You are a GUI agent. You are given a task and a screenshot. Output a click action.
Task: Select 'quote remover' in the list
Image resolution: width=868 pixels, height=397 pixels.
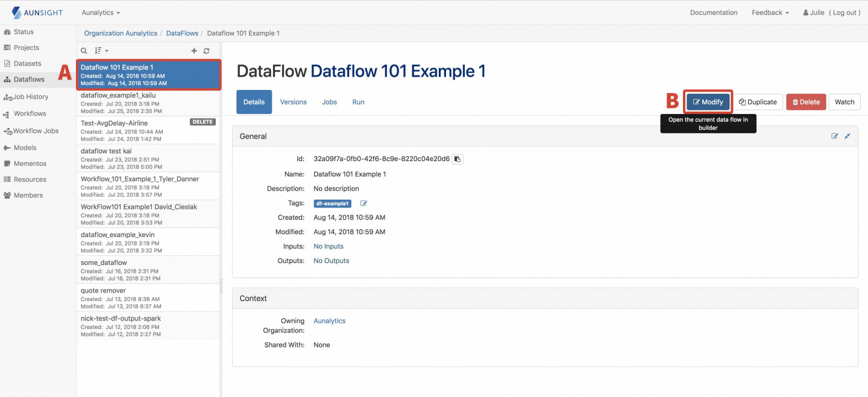pos(149,297)
